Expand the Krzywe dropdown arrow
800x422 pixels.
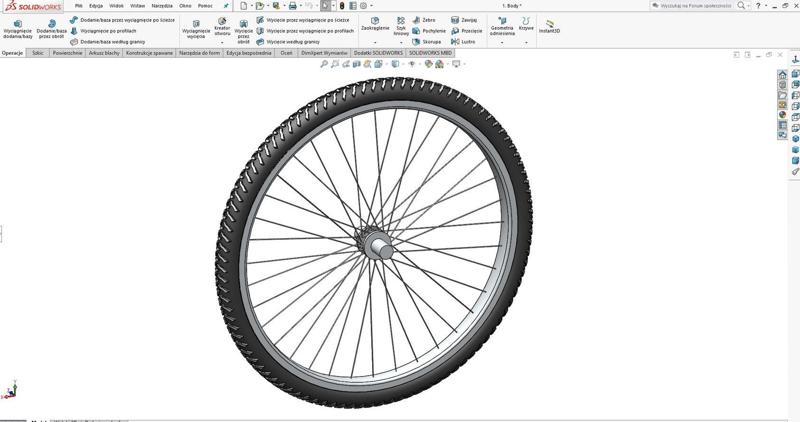pos(526,42)
